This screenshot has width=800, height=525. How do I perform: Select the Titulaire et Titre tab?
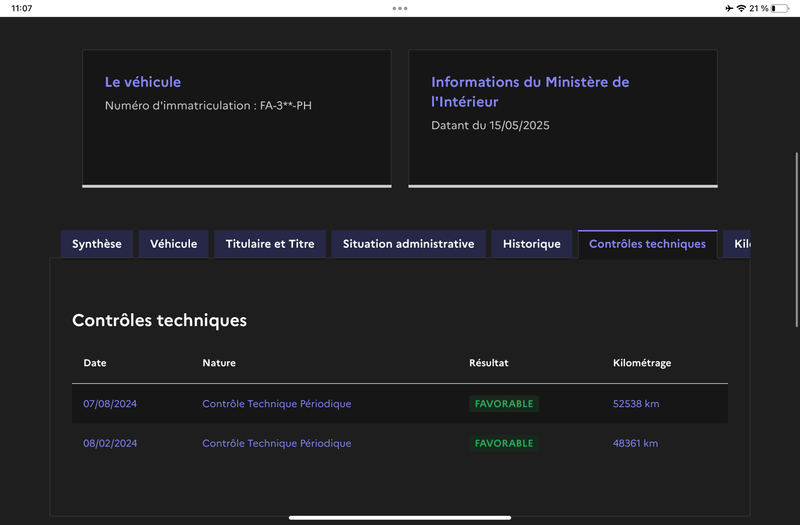pos(270,244)
